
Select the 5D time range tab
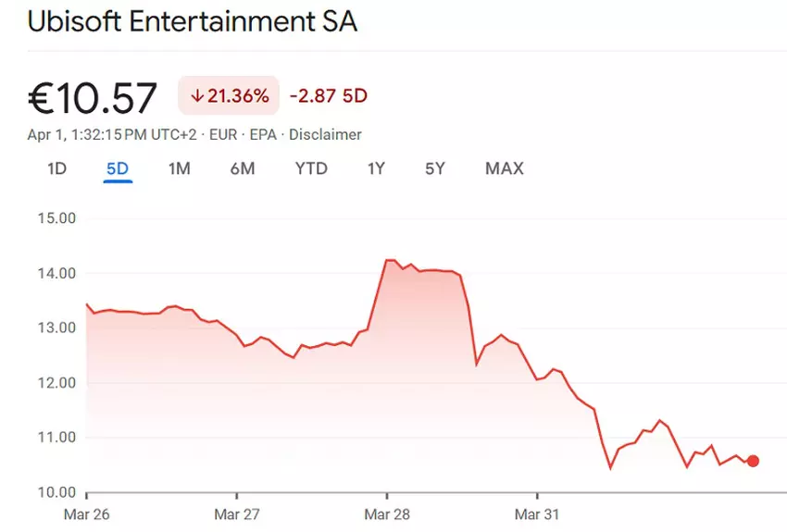[118, 168]
